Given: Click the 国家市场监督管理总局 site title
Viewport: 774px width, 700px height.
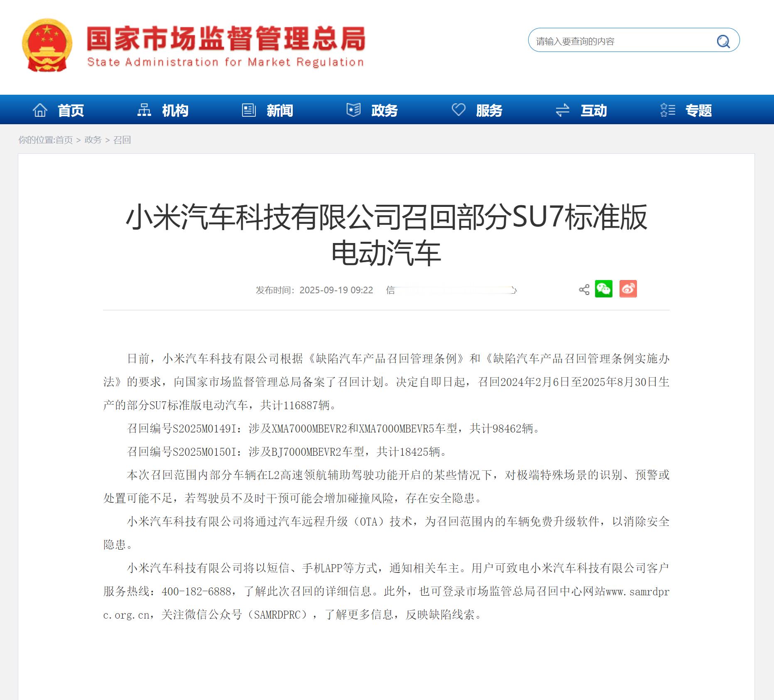Looking at the screenshot, I should pyautogui.click(x=226, y=39).
